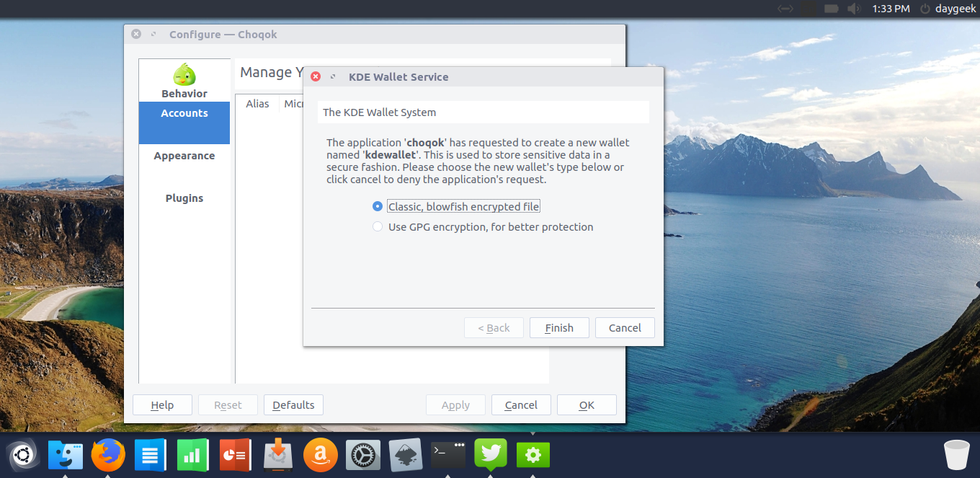Image resolution: width=980 pixels, height=478 pixels.
Task: Open the Behavior page with bird icon
Action: (184, 81)
